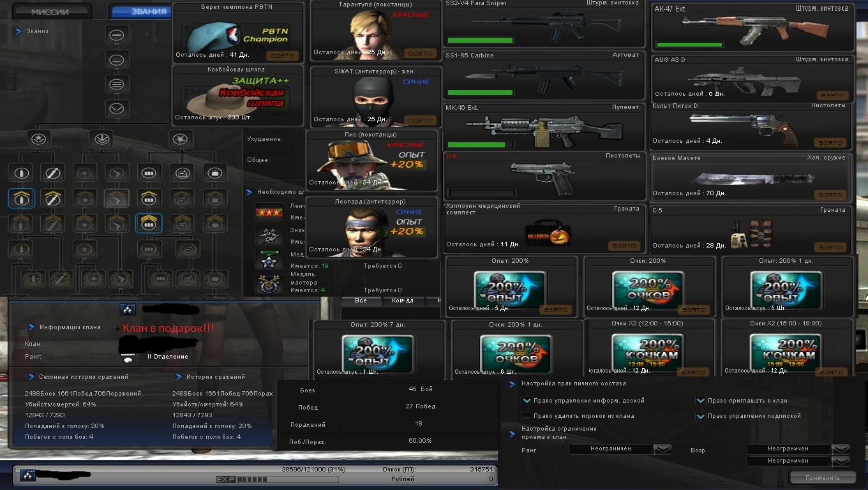Click the Неограничен field beside Ранг
This screenshot has width=868, height=490.
click(x=611, y=449)
